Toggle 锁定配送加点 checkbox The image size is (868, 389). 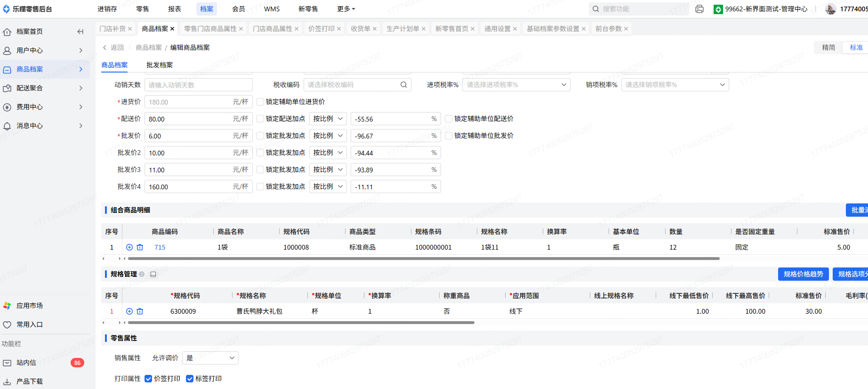point(260,119)
